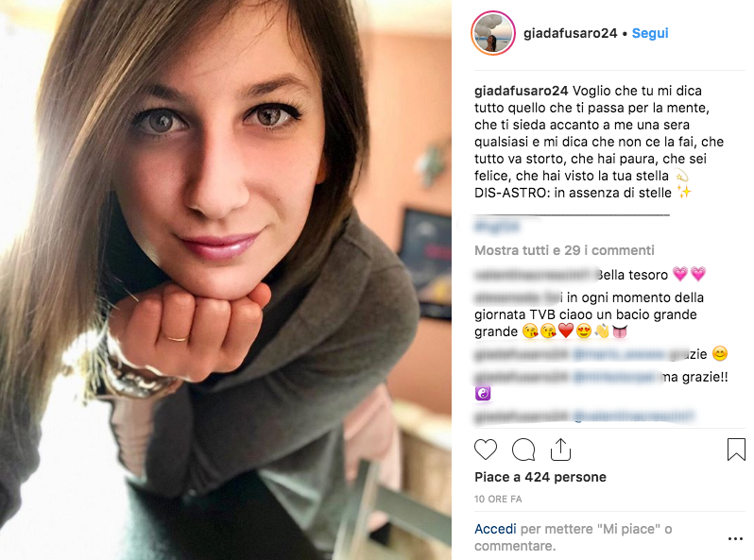Click Accedi to log in
The height and width of the screenshot is (560, 754).
(x=495, y=529)
